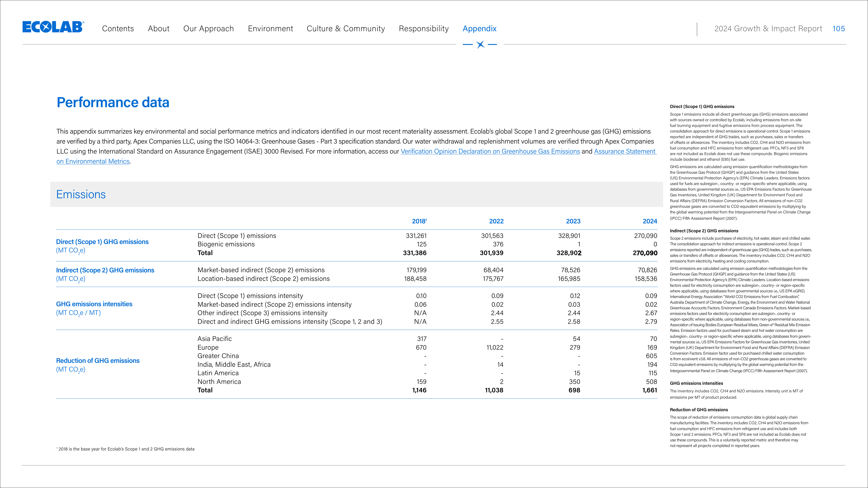Click the Latin America row label

218,373
